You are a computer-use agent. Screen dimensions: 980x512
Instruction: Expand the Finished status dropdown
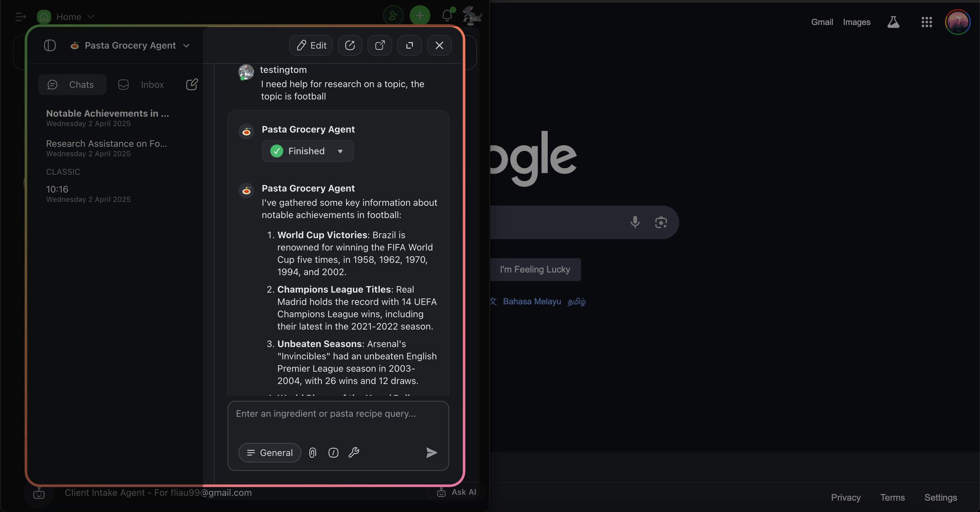pyautogui.click(x=308, y=151)
